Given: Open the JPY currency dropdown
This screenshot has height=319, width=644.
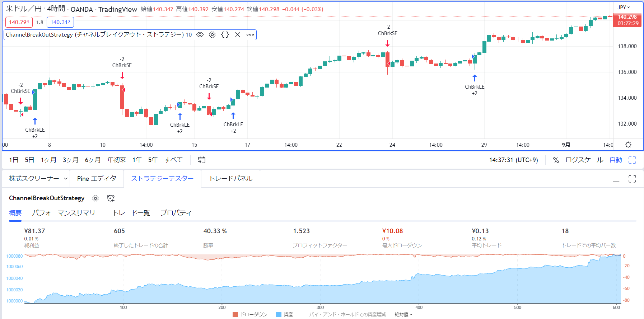Looking at the screenshot, I should pos(624,7).
